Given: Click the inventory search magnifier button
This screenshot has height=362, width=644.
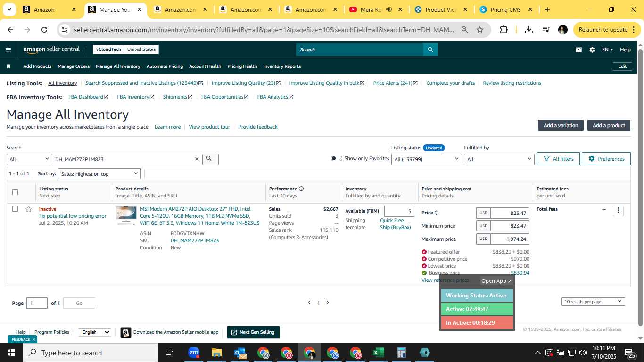Looking at the screenshot, I should (x=210, y=159).
